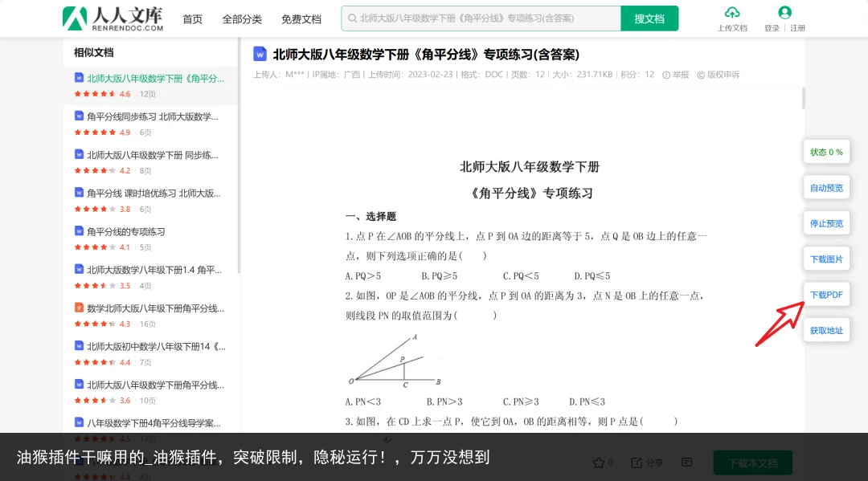This screenshot has height=481, width=868.
Task: Click the 一、选择题 section heading
Action: click(371, 217)
